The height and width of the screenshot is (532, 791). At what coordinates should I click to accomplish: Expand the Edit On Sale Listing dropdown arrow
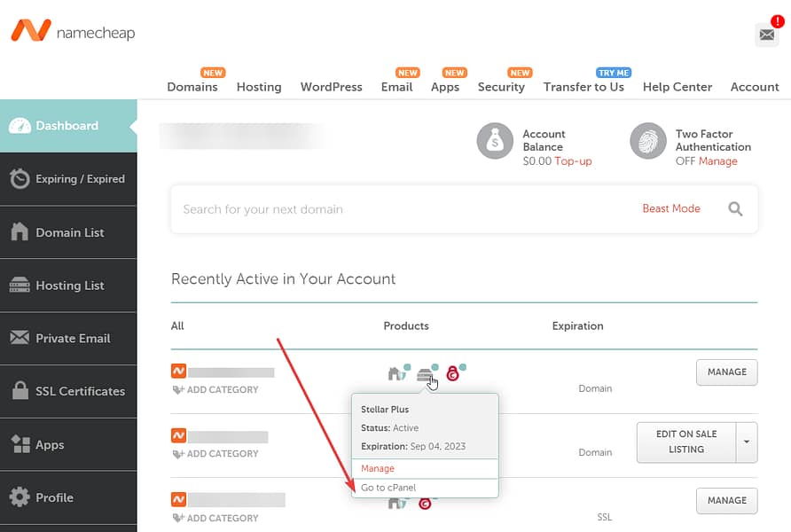[748, 442]
